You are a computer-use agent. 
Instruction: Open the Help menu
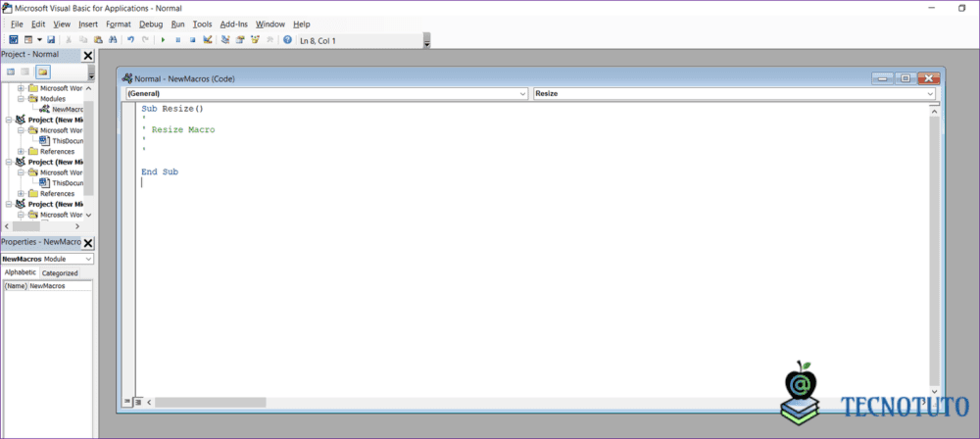pyautogui.click(x=302, y=24)
